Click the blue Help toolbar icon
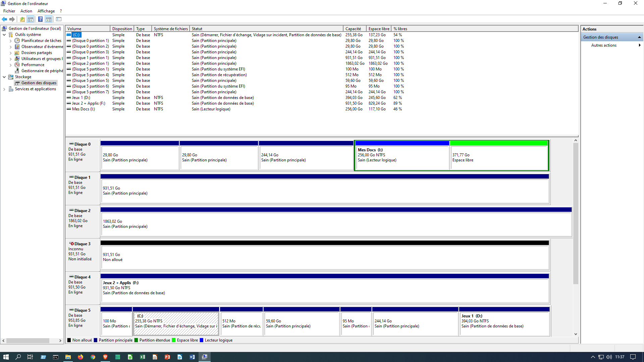The height and width of the screenshot is (362, 644). [40, 19]
